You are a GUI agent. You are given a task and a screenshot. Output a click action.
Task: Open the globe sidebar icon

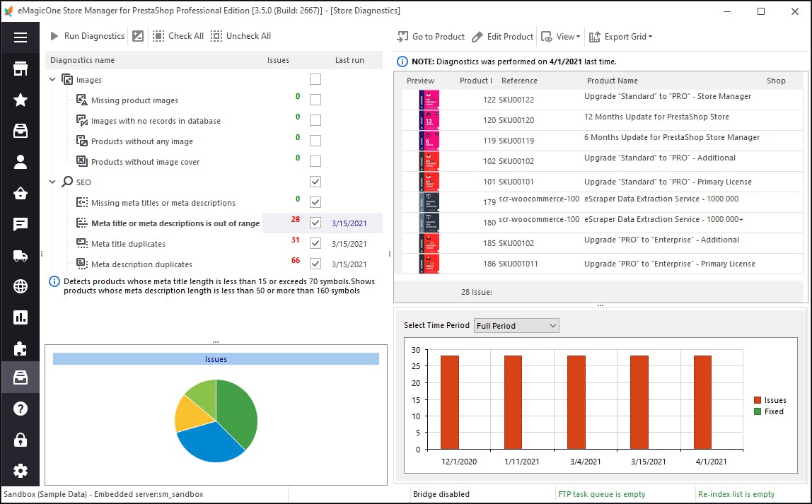[21, 286]
